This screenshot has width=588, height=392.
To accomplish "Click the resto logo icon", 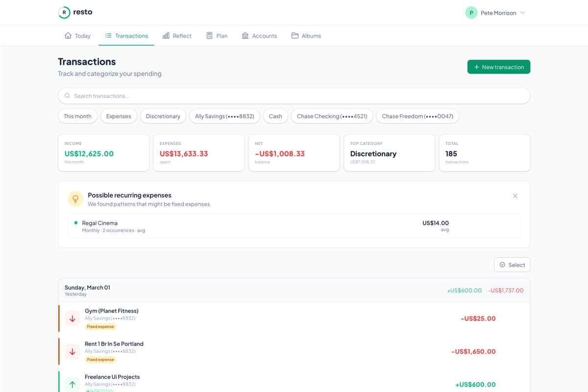I will pyautogui.click(x=64, y=12).
